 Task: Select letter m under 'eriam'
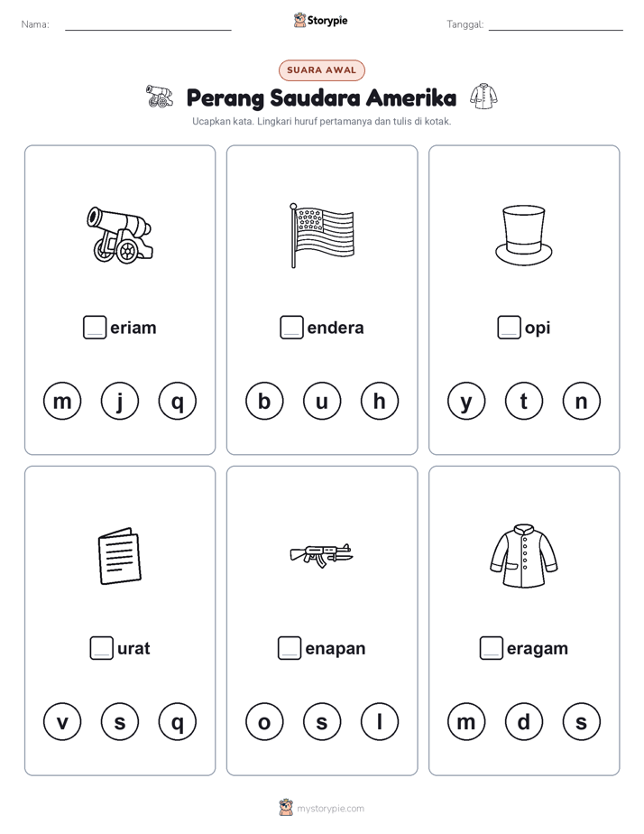[62, 401]
